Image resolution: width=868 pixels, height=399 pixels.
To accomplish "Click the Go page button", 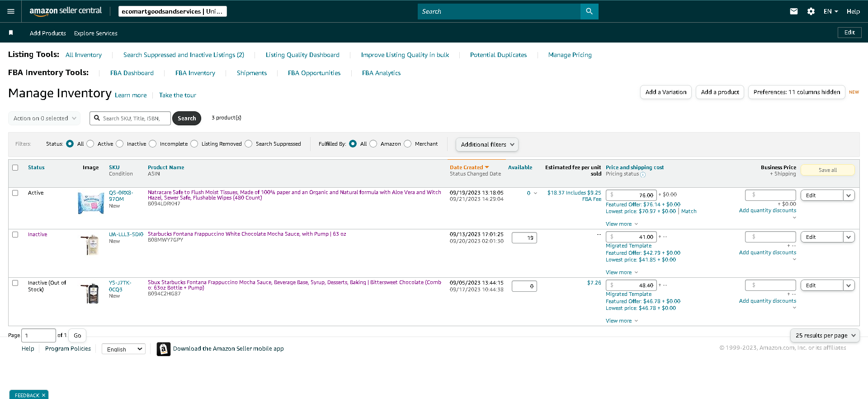I will pos(77,335).
